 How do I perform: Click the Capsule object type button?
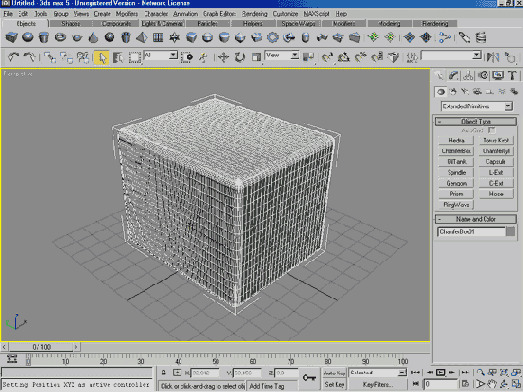click(496, 161)
